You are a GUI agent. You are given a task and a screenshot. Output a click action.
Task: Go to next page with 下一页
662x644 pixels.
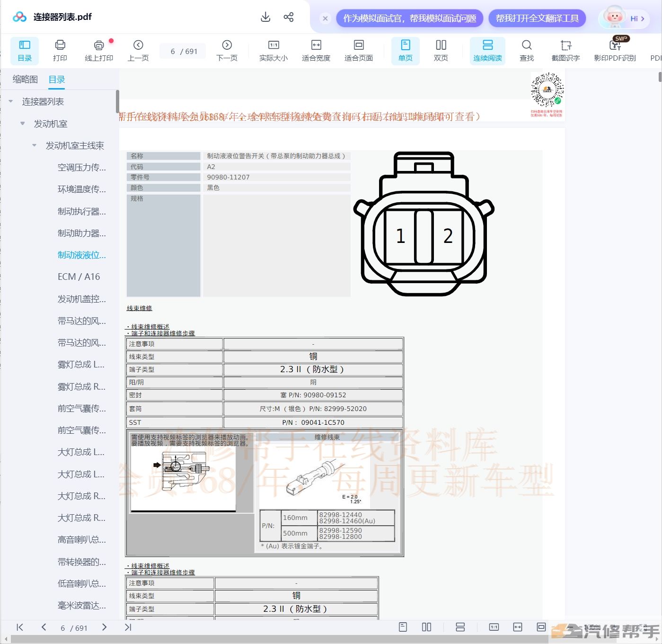pos(227,51)
